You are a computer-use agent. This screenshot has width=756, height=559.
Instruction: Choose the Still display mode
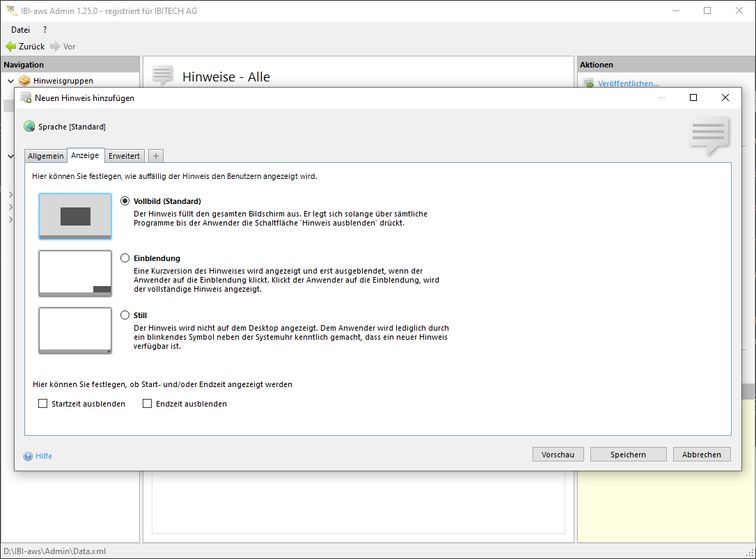coord(125,315)
